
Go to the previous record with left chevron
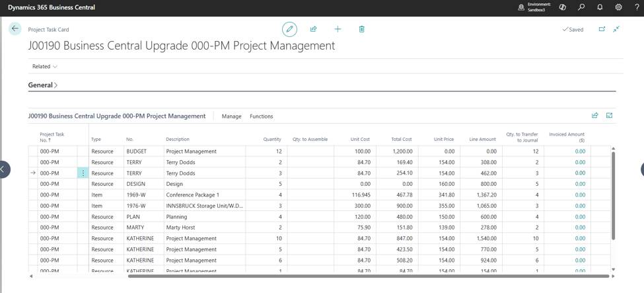pos(2,169)
